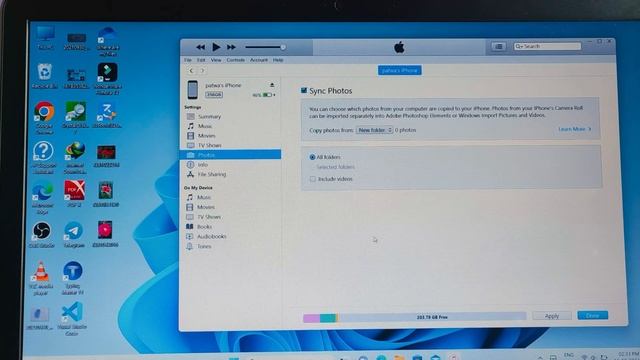Open the HP Support Assistant desktop icon
Viewport: 640px width, 360px height.
click(x=43, y=158)
